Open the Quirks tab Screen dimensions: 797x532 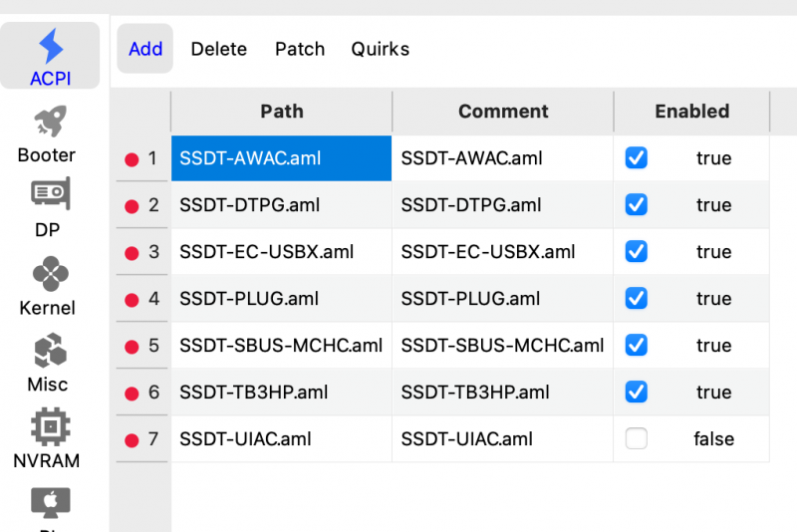(x=380, y=49)
